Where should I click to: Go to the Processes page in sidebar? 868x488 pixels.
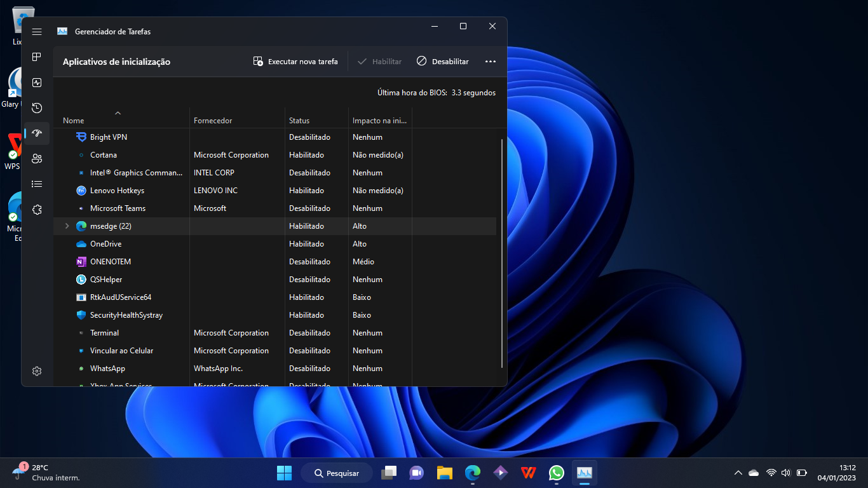[x=37, y=57]
